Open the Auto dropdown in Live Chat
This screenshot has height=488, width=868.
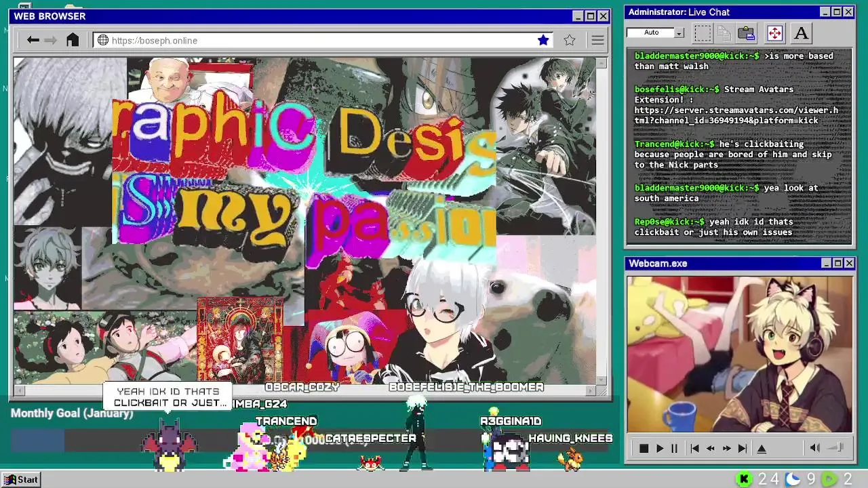tap(679, 33)
